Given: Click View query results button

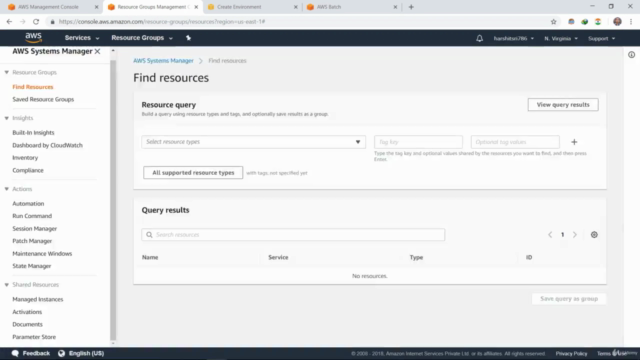Looking at the screenshot, I should coord(563,104).
